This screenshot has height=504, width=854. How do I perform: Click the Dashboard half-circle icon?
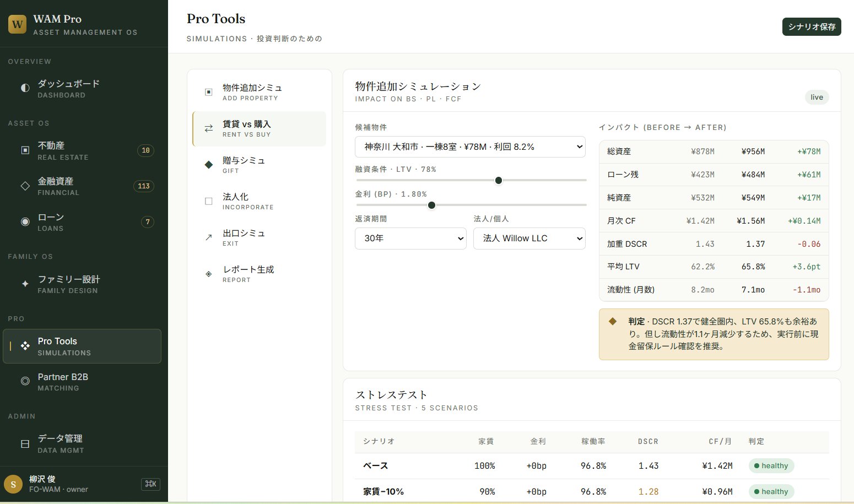(25, 88)
